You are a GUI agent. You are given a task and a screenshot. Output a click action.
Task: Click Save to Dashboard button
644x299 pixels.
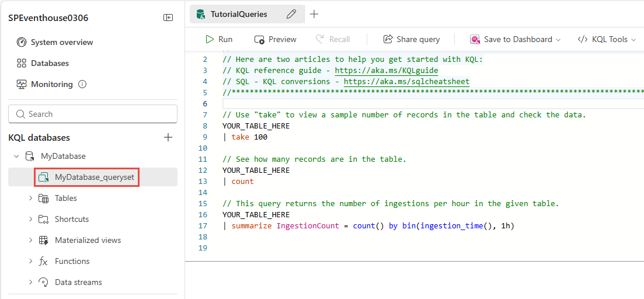point(516,39)
